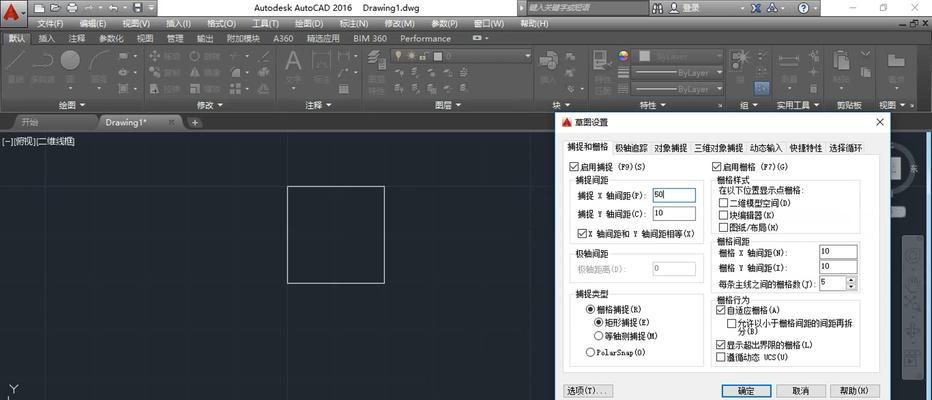Click the Match Properties icon in Properties panel
Screen dimensions: 932x400
click(602, 61)
